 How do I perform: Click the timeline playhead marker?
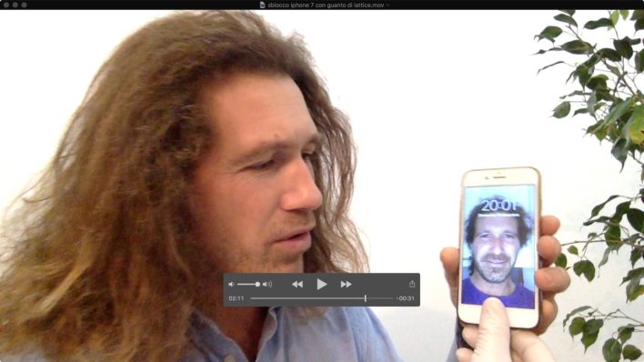pyautogui.click(x=365, y=298)
